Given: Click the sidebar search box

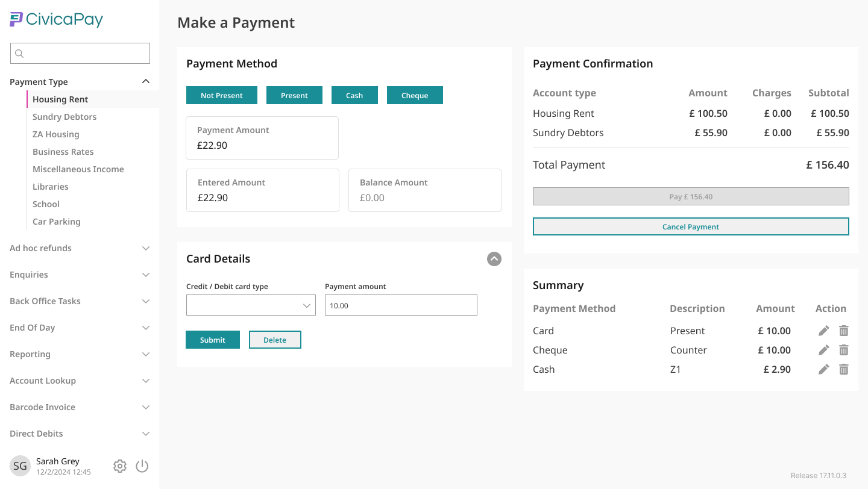Looking at the screenshot, I should pos(80,54).
